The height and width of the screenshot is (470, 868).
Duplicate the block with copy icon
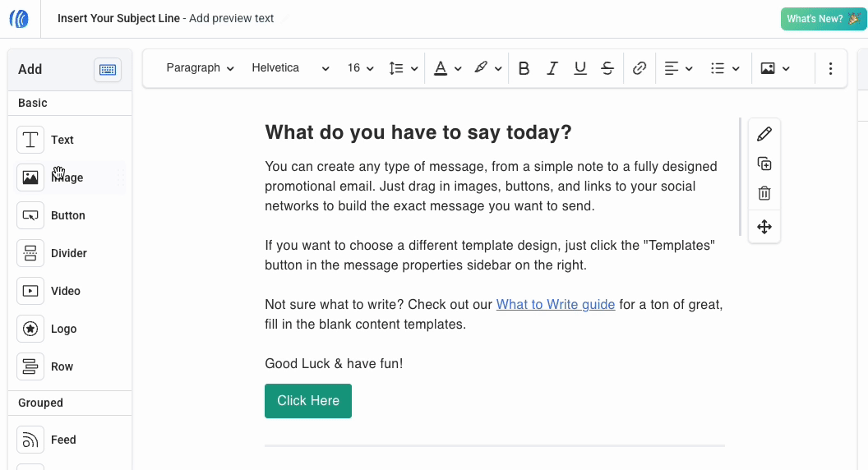(764, 164)
